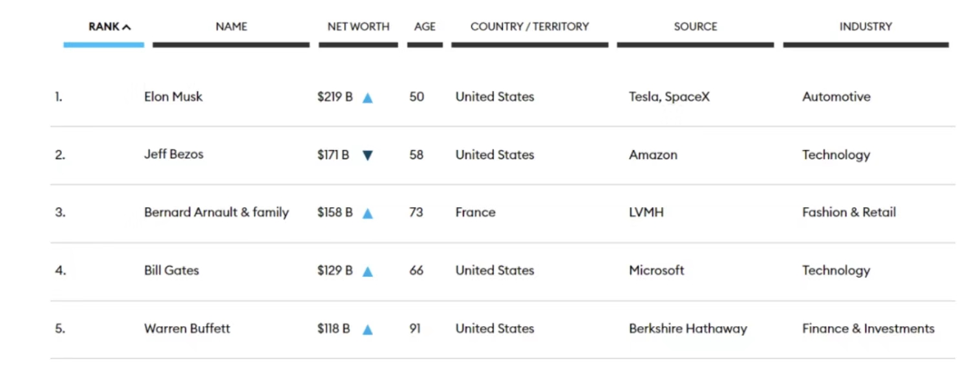Sort the list by Age column
980x365 pixels.
(x=425, y=27)
